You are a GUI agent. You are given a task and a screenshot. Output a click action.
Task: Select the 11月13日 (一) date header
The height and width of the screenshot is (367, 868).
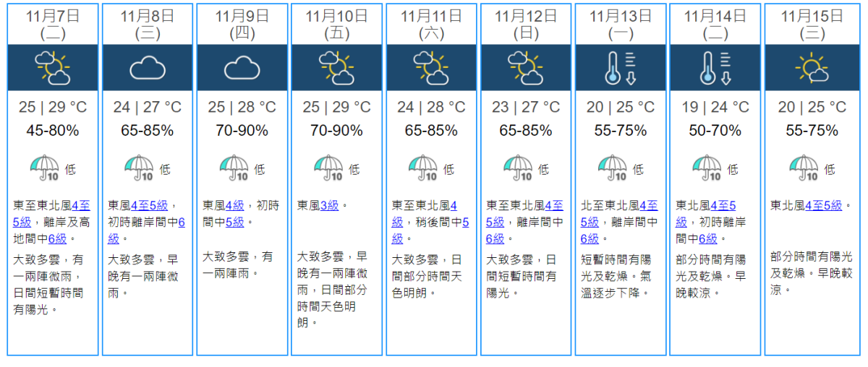(x=620, y=23)
